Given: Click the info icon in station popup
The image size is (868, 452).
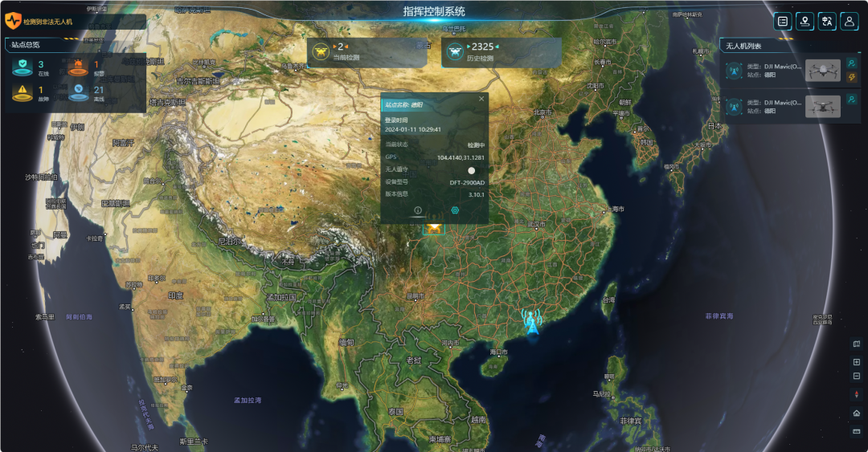Looking at the screenshot, I should point(418,210).
